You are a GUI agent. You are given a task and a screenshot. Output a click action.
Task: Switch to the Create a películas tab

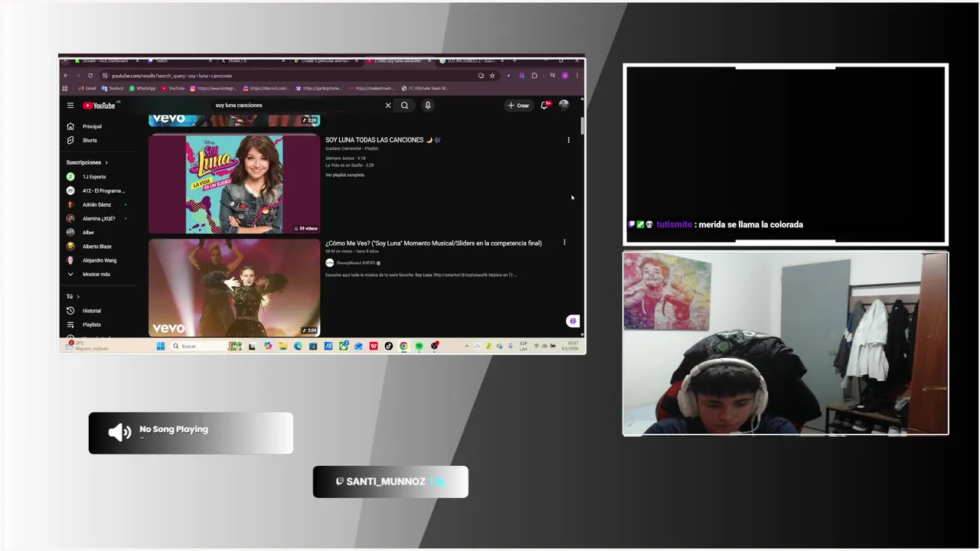tap(325, 60)
